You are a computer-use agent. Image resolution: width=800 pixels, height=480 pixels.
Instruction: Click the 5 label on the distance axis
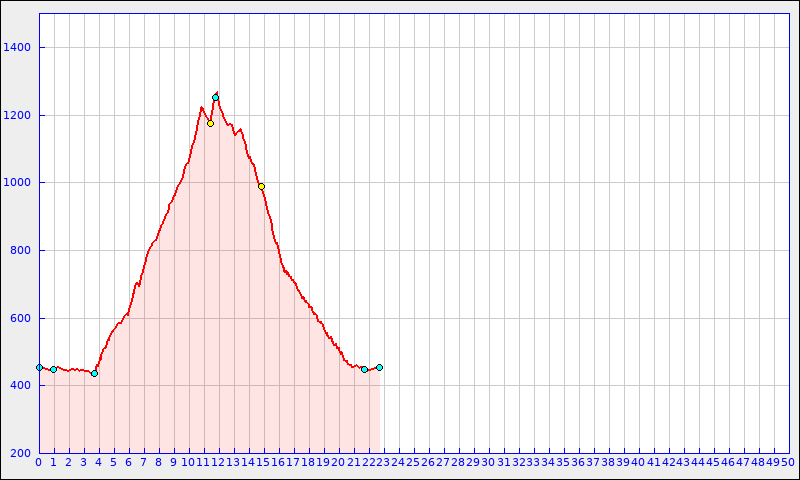click(x=114, y=462)
